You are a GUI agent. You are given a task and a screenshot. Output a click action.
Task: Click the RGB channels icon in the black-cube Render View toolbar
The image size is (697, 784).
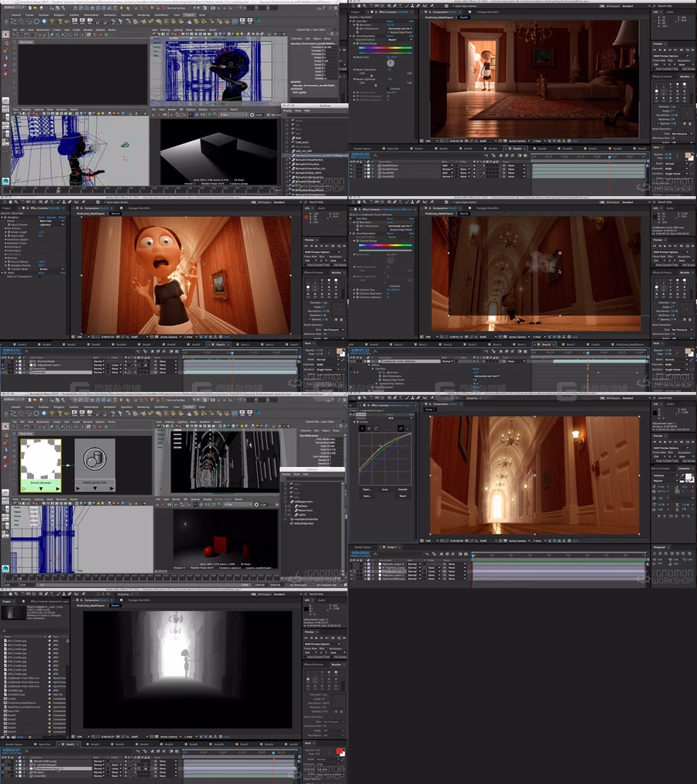[x=191, y=115]
